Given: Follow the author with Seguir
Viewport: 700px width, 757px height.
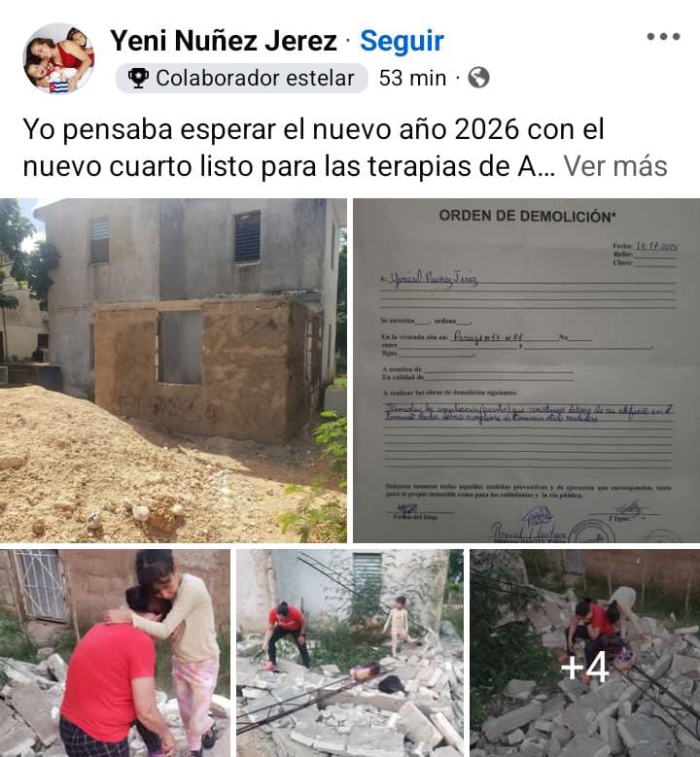Looking at the screenshot, I should [402, 41].
